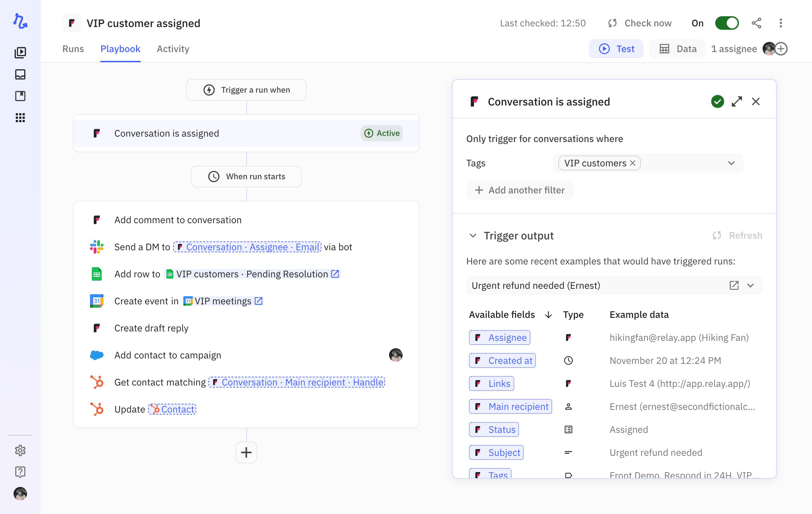
Task: Open the inbox icon in the left sidebar
Action: coord(20,74)
